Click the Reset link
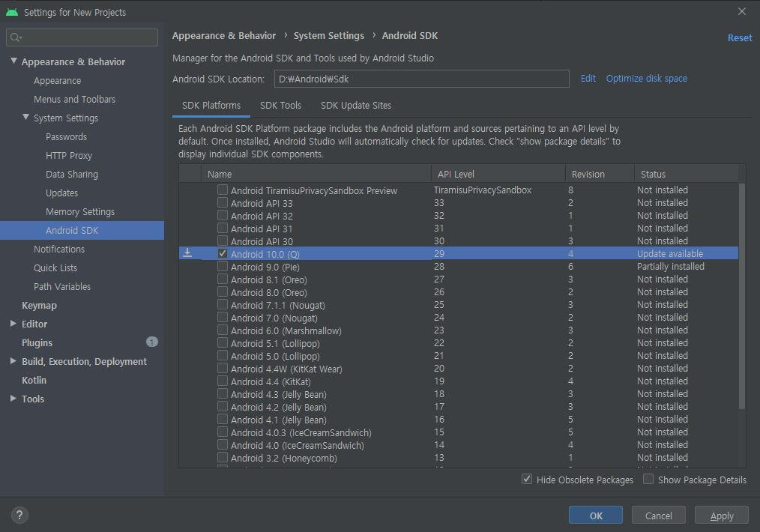 (740, 37)
